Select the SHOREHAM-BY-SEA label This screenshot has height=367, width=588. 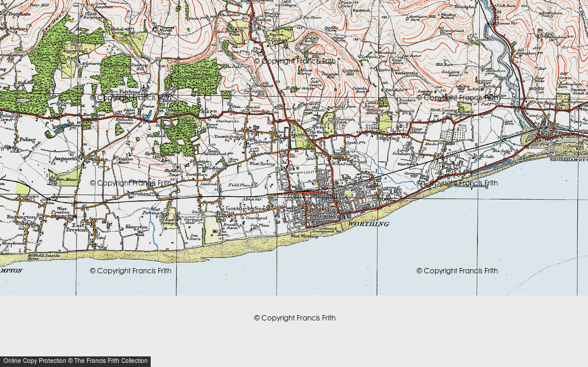[569, 160]
